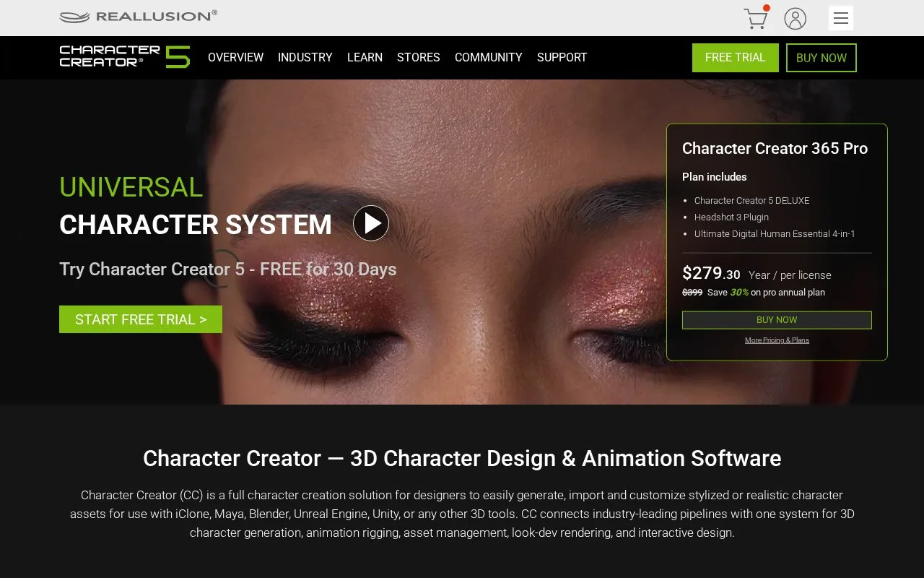Viewport: 924px width, 578px height.
Task: Go to the Reallusion home logo
Action: pos(138,16)
